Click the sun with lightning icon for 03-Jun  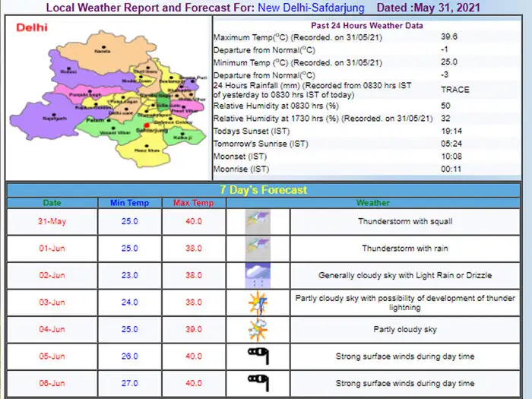click(x=258, y=302)
